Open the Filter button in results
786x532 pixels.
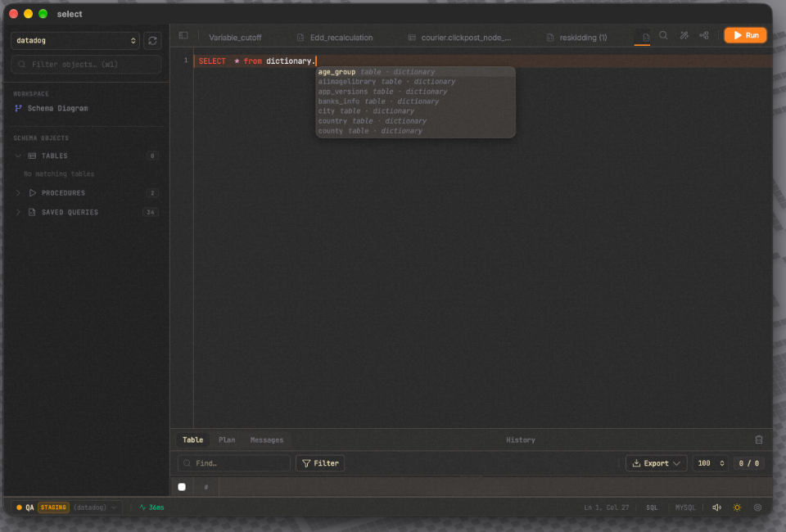tap(320, 463)
